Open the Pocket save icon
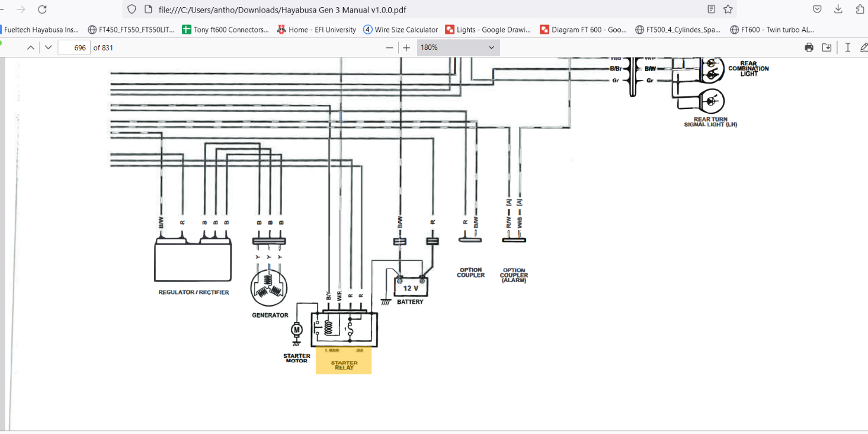The width and height of the screenshot is (868, 434). tap(817, 9)
